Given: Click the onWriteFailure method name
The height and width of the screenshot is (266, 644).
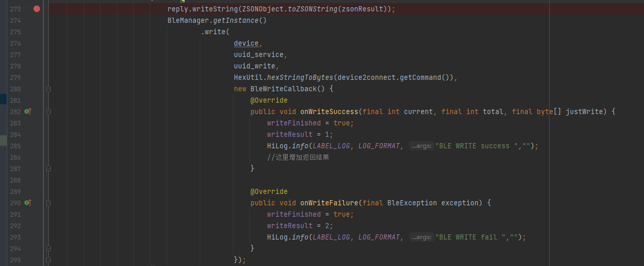Looking at the screenshot, I should pos(329,203).
